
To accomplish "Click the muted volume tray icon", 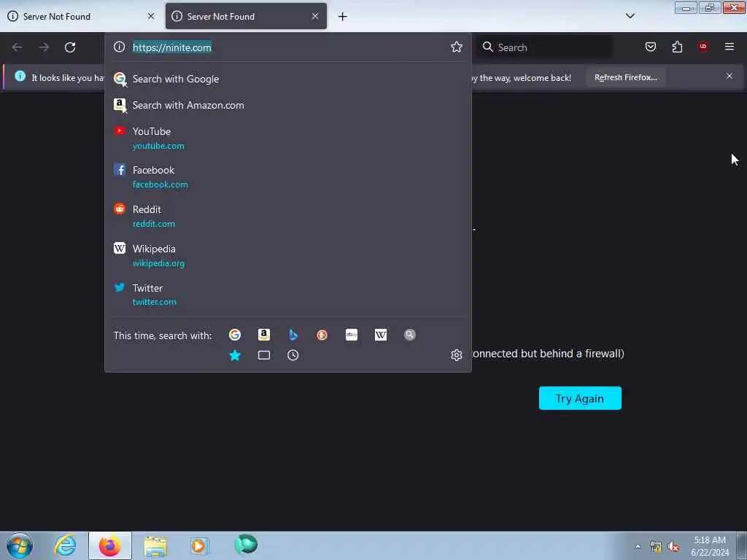I will (x=673, y=547).
